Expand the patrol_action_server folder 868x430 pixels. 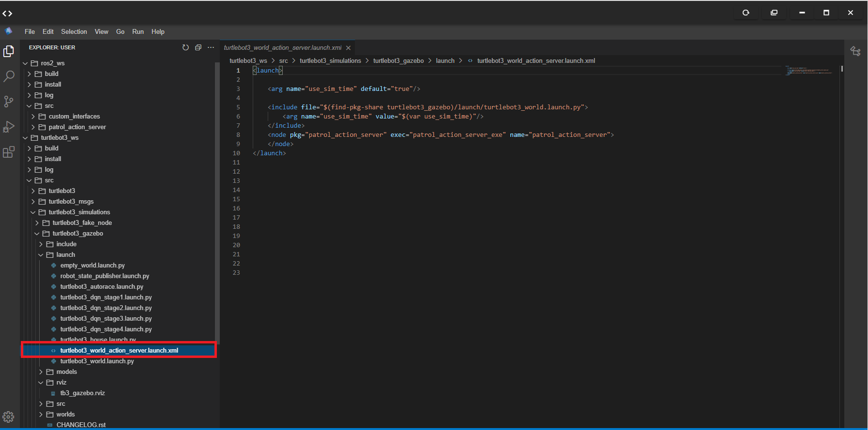(x=33, y=127)
